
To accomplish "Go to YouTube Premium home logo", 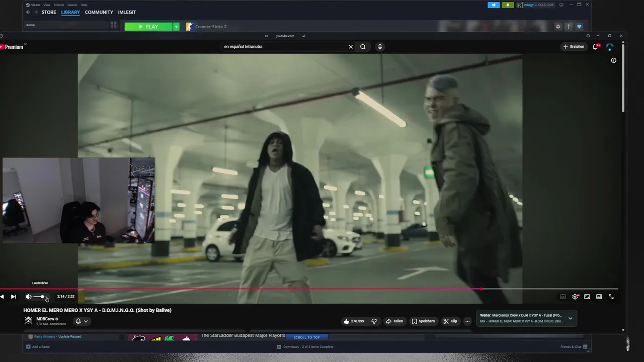I will tap(12, 47).
